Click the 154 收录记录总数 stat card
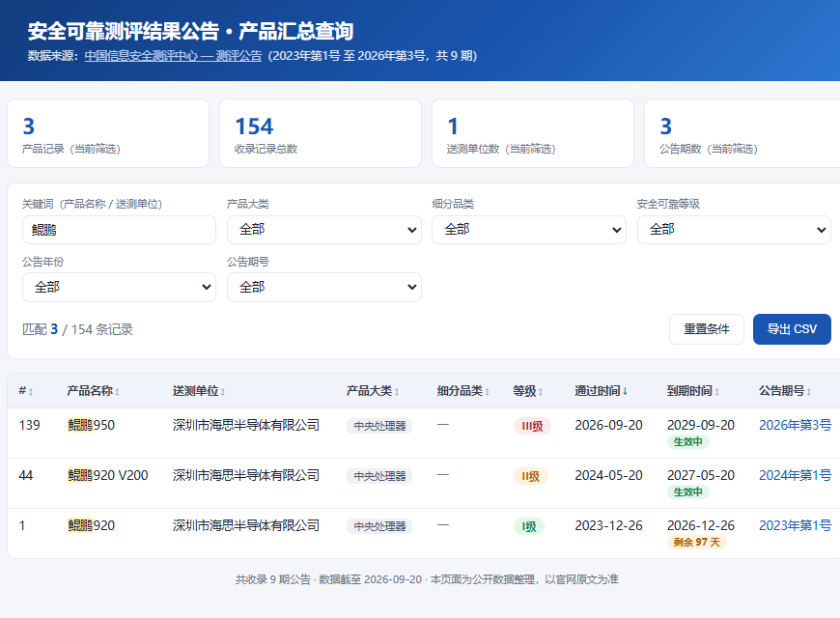Image resolution: width=840 pixels, height=618 pixels. coord(321,133)
